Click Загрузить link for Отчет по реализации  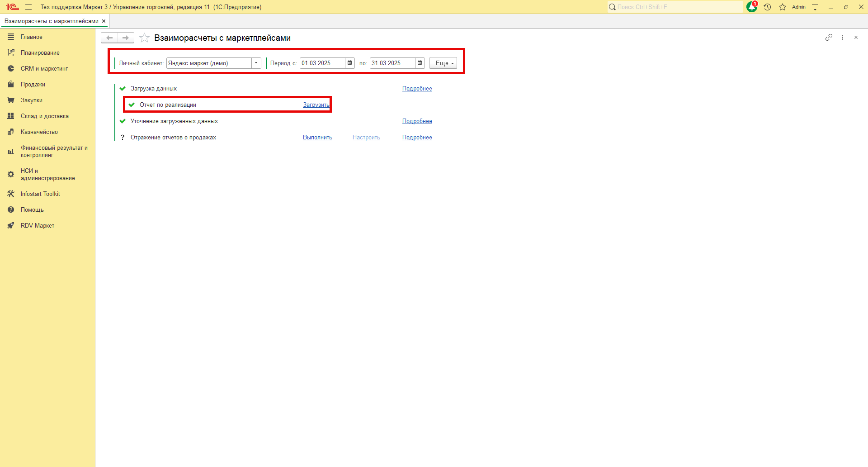point(316,105)
